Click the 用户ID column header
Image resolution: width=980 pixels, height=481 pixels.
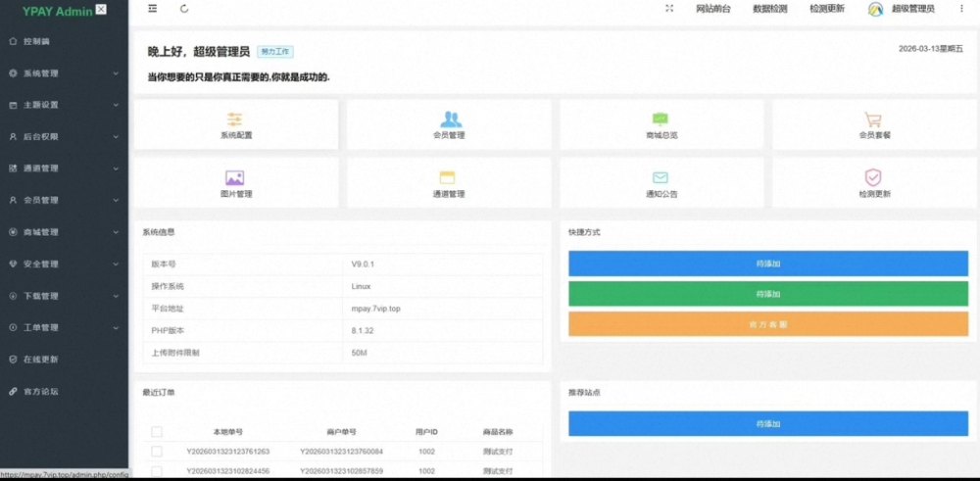click(426, 432)
